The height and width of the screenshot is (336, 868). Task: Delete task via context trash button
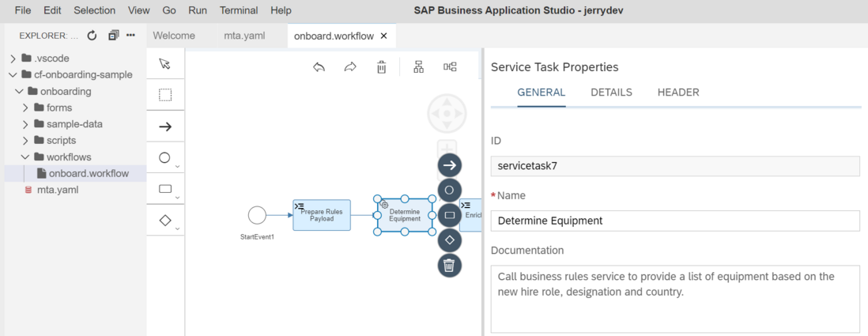pyautogui.click(x=450, y=266)
